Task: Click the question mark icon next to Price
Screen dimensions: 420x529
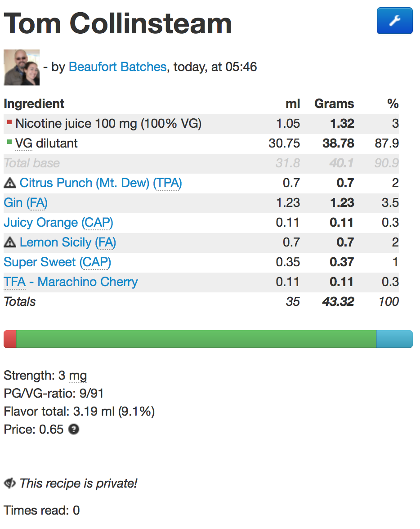Action: click(74, 429)
